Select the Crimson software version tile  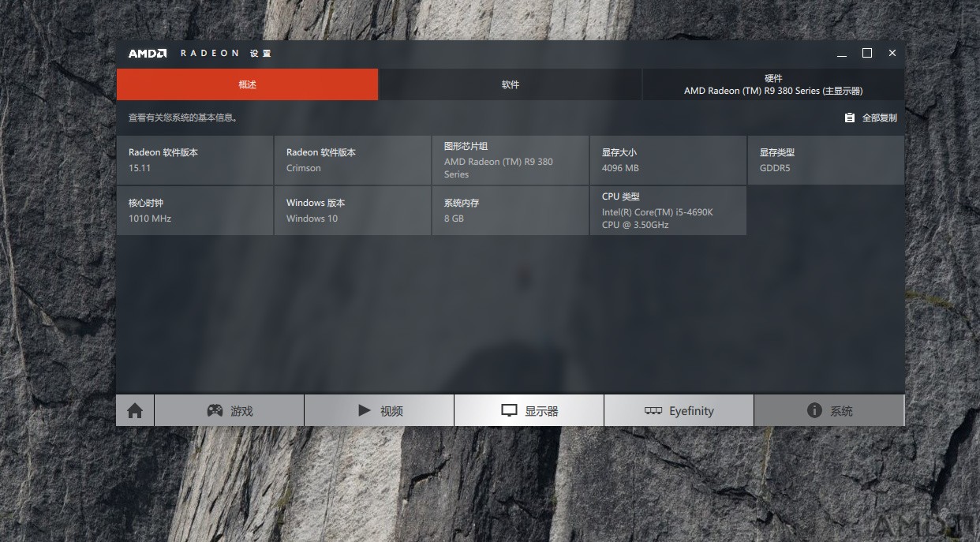[x=353, y=160]
